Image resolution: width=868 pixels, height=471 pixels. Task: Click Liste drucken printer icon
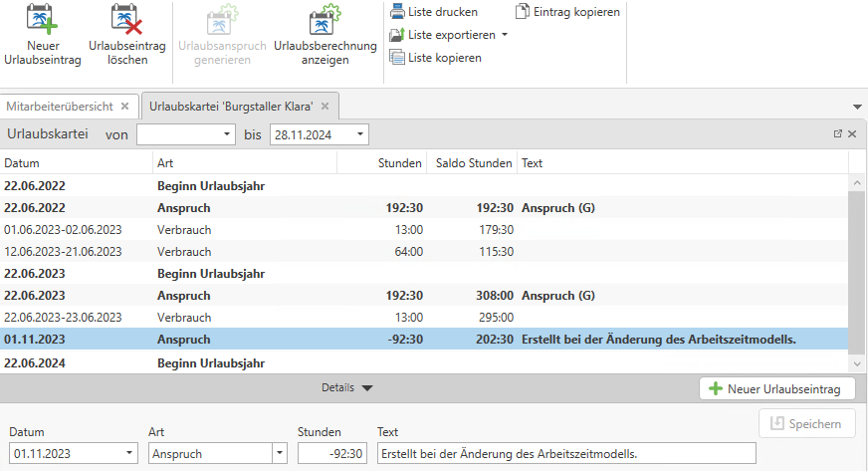[398, 12]
